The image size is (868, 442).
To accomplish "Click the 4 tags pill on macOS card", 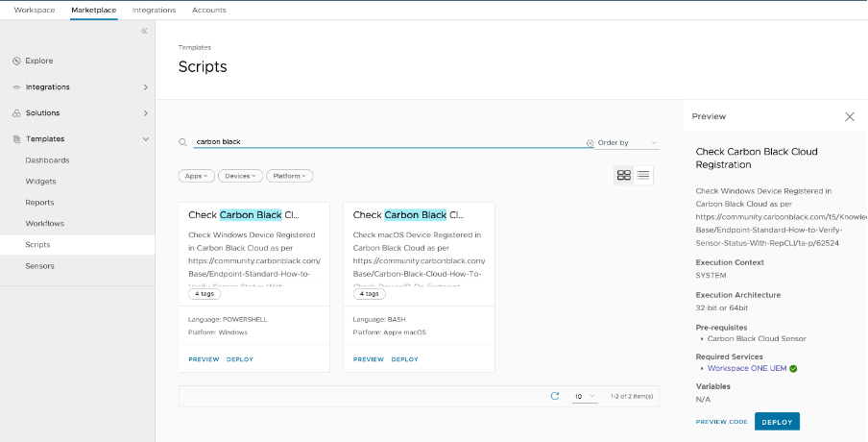I will click(370, 294).
